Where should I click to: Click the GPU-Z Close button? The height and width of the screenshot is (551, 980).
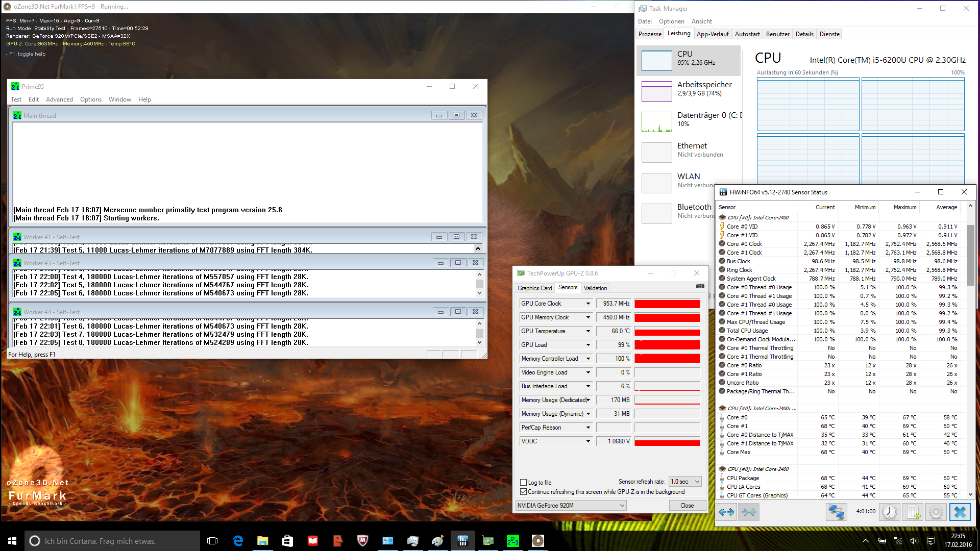pyautogui.click(x=687, y=506)
